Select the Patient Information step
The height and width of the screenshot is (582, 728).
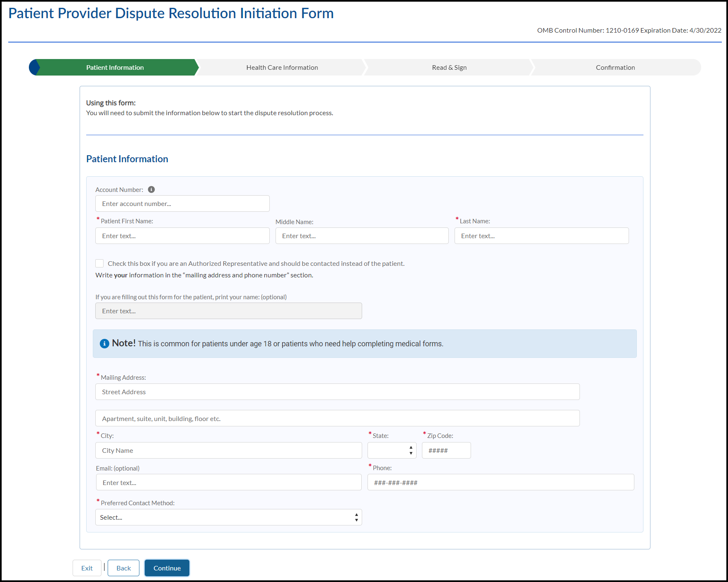[115, 67]
